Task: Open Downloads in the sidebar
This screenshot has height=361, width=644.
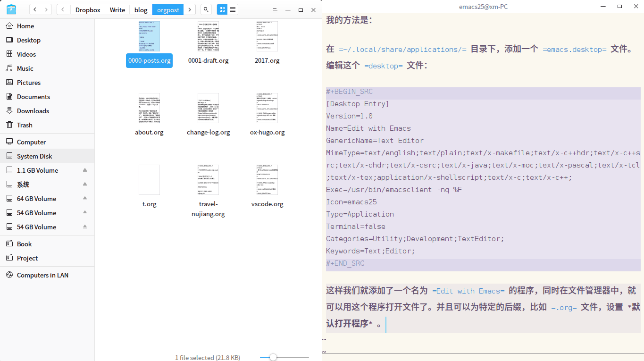Action: (33, 111)
